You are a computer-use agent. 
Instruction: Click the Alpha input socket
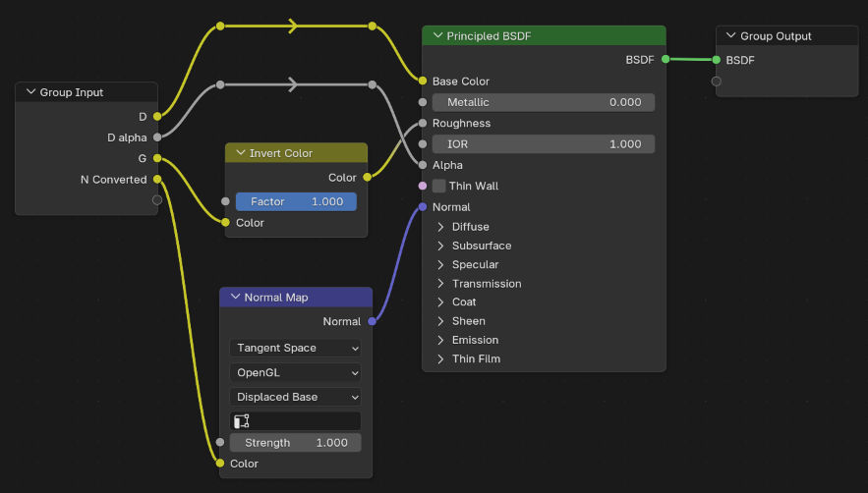[423, 165]
